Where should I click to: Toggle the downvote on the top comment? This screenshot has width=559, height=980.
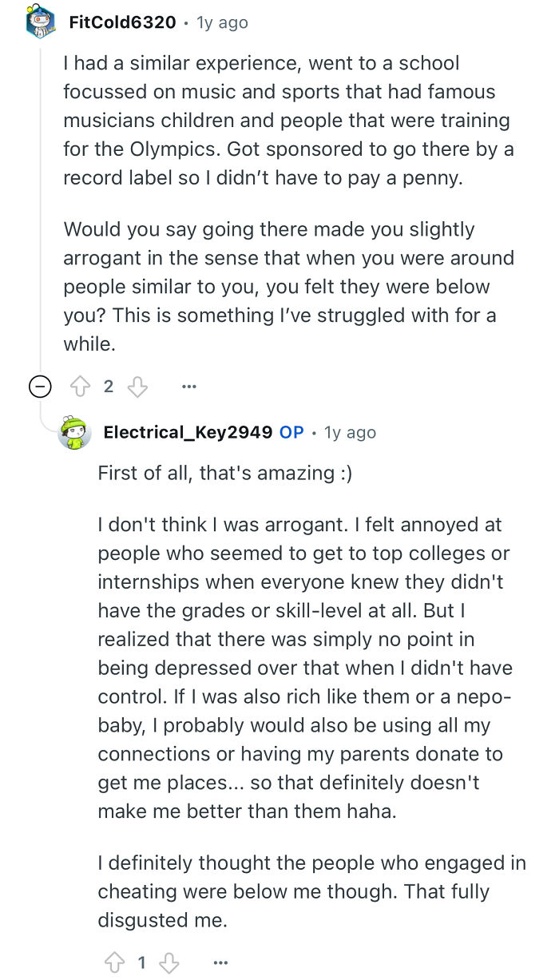136,386
